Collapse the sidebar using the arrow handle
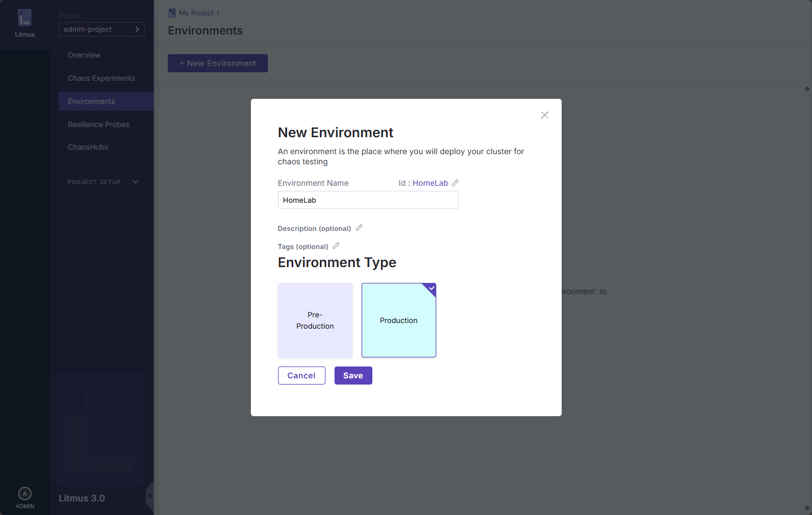Screen dimensions: 812x515 (149, 496)
